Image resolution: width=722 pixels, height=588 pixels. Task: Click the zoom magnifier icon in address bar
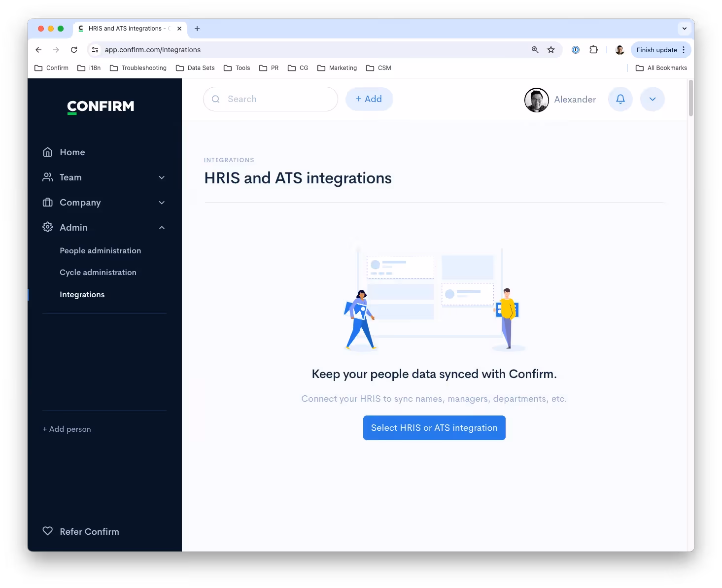535,50
